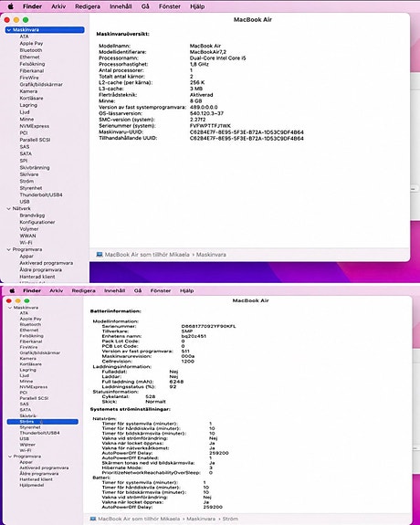Select the WWAN sidebar entry

tap(27, 236)
